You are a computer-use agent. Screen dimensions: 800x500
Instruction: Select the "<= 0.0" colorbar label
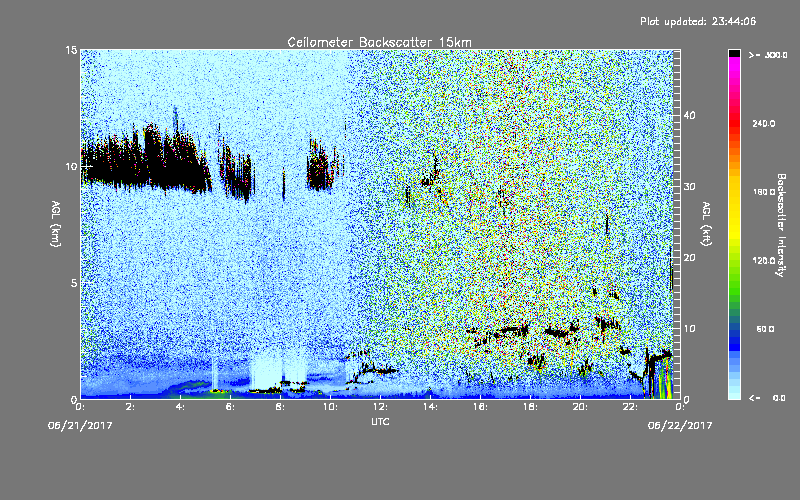click(x=767, y=398)
